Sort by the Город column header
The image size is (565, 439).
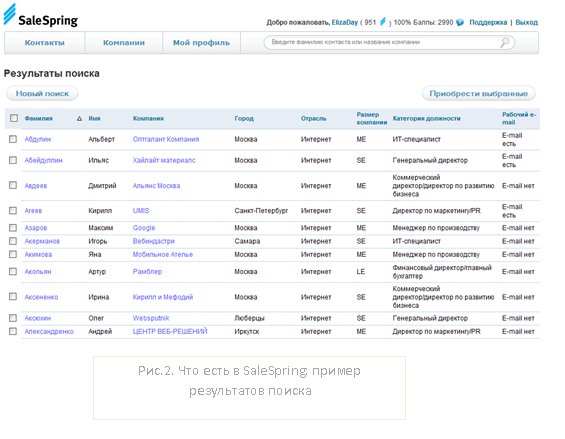click(x=244, y=119)
